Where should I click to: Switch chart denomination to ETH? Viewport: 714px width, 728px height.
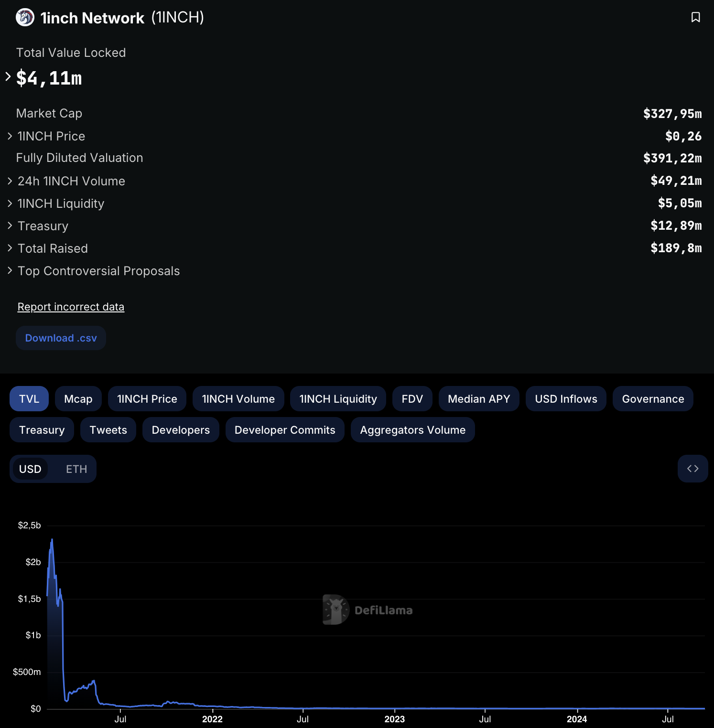(x=76, y=469)
